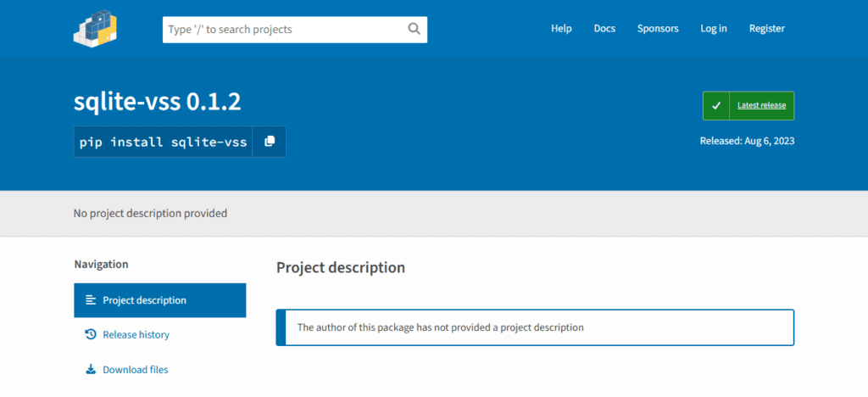Focus the search projects field
868x397 pixels.
(x=295, y=30)
